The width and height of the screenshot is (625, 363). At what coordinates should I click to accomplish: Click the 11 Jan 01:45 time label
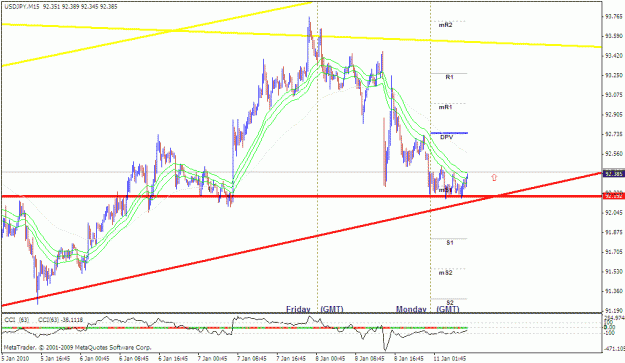click(x=451, y=359)
